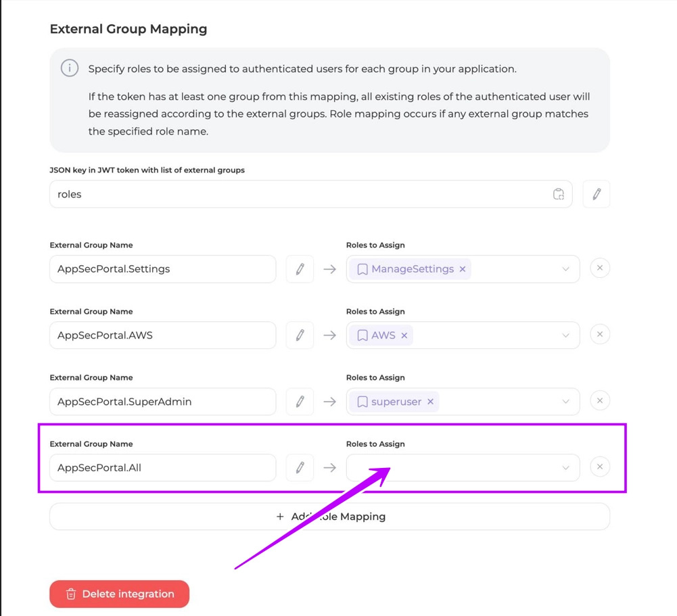The image size is (677, 616).
Task: Open roles dropdown for AppSecPortal.SuperAdmin
Action: click(x=566, y=402)
